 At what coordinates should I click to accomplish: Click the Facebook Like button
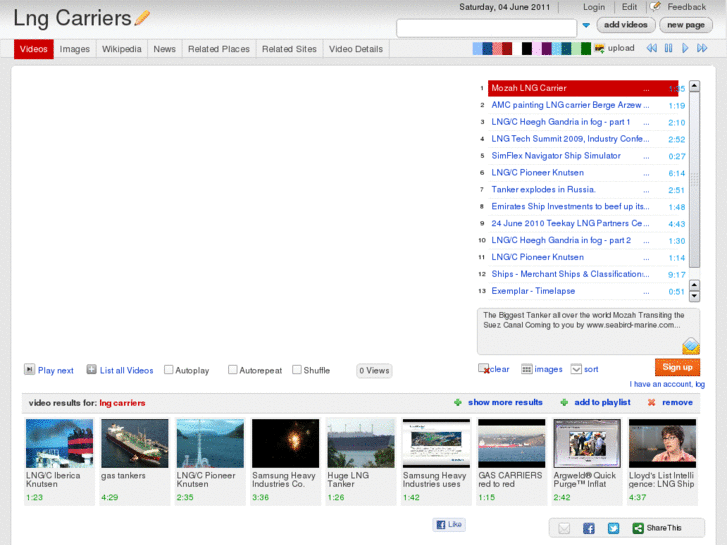click(449, 525)
